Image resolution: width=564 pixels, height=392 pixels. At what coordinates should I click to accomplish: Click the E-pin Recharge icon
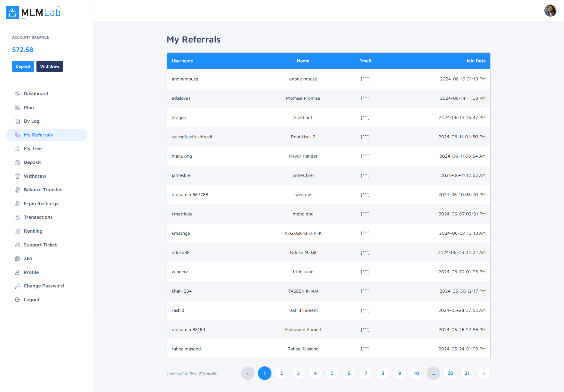tap(17, 204)
